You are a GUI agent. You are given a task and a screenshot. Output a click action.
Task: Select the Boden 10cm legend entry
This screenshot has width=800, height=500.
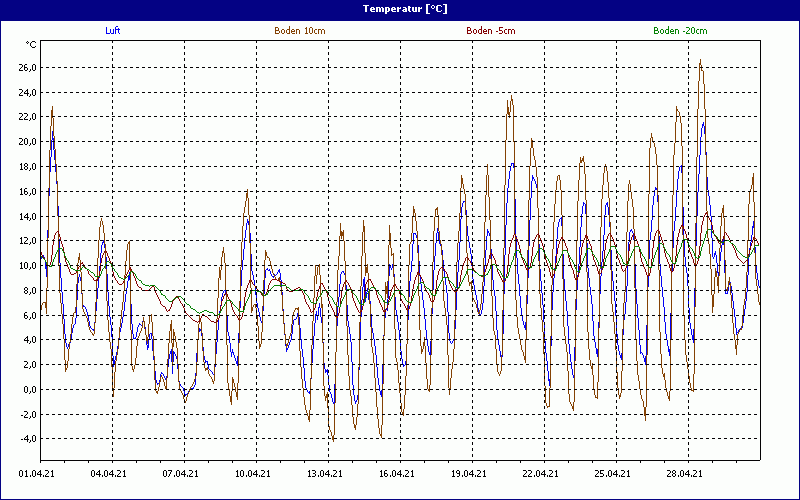click(x=299, y=31)
